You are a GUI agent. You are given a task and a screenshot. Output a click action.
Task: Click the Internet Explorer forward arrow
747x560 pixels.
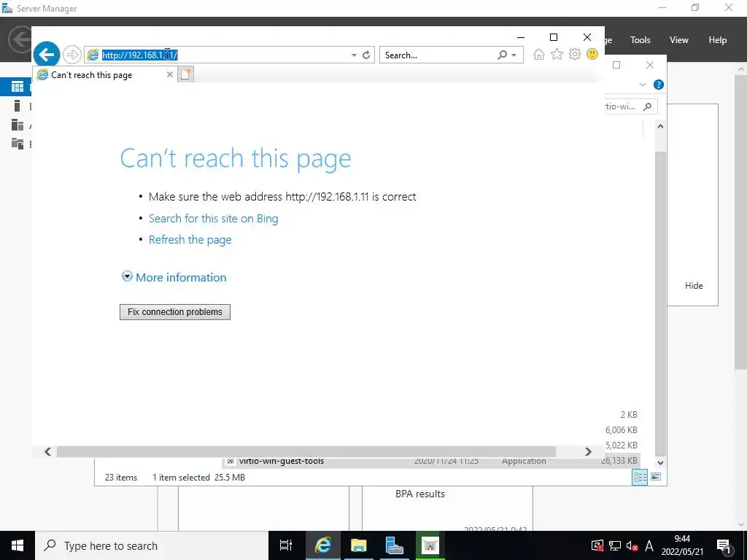pos(72,55)
